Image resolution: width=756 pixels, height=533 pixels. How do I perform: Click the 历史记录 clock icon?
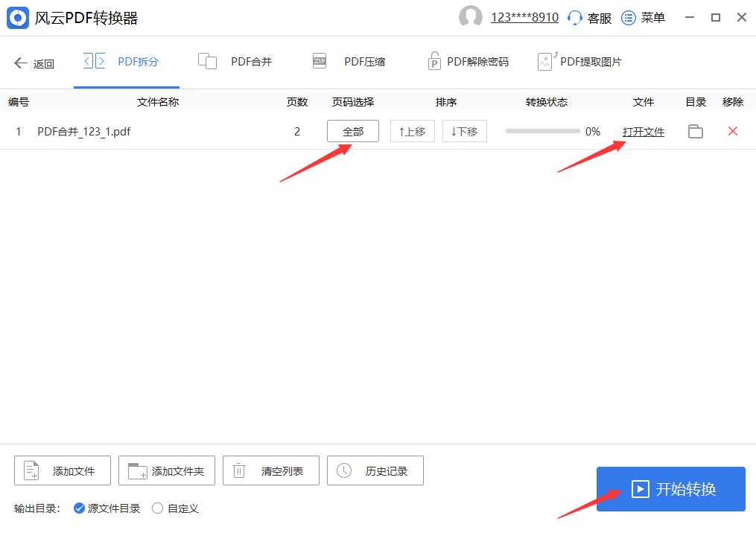coord(344,470)
